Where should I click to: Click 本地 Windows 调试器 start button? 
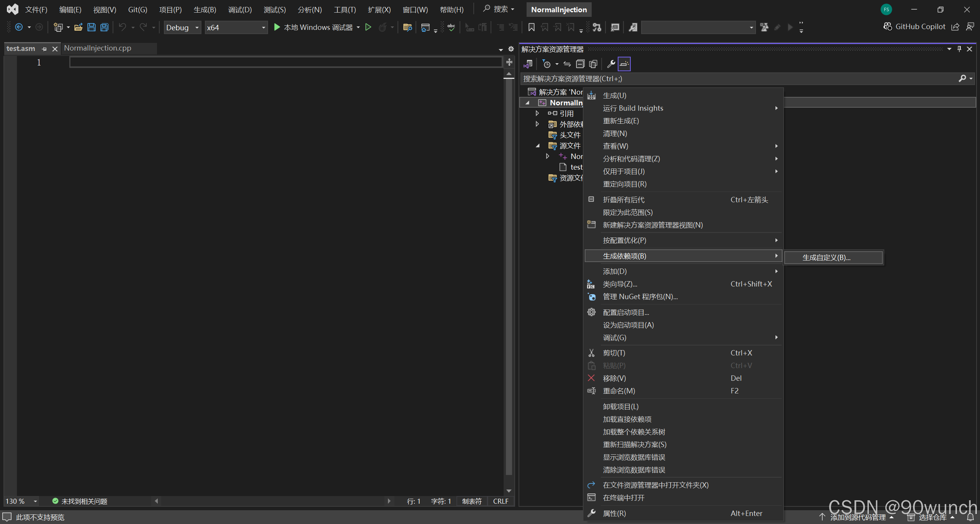(313, 27)
